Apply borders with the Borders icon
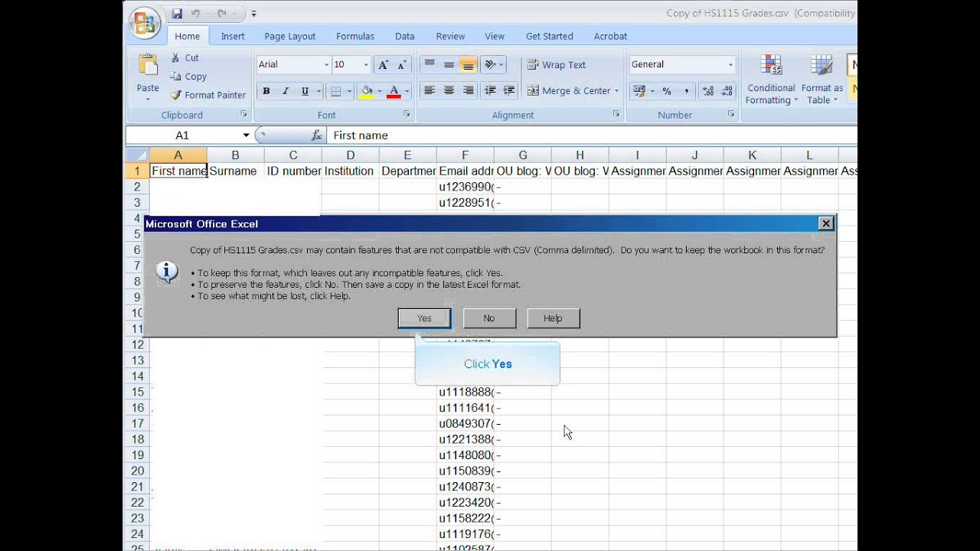 pyautogui.click(x=336, y=91)
